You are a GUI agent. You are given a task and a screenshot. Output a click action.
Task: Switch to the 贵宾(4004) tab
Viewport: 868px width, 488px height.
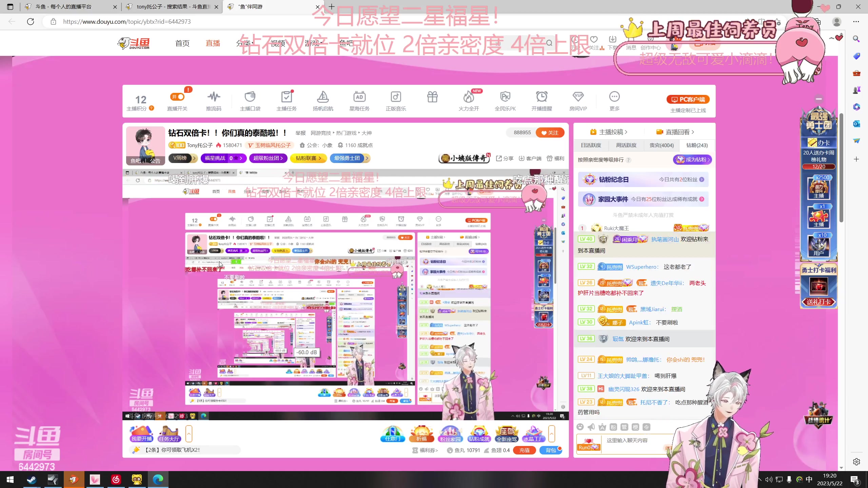coord(662,145)
